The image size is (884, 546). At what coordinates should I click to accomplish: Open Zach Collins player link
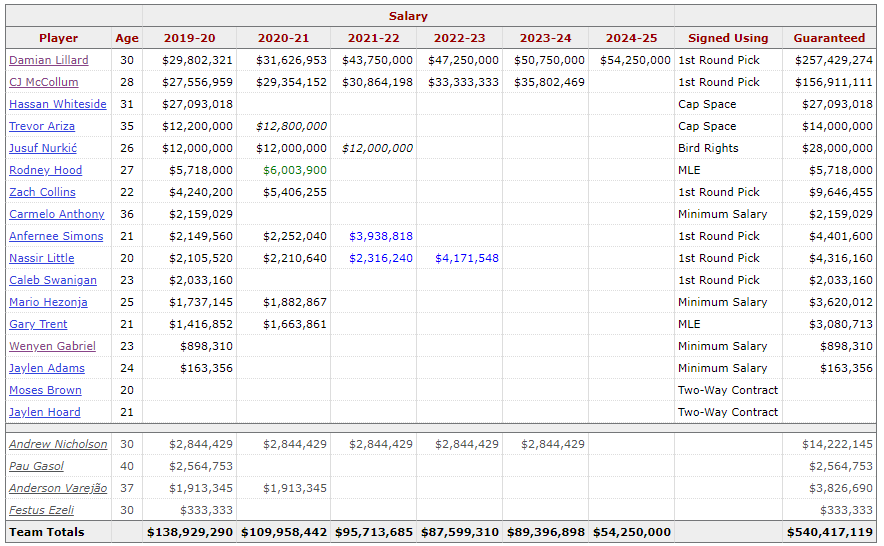coord(42,192)
